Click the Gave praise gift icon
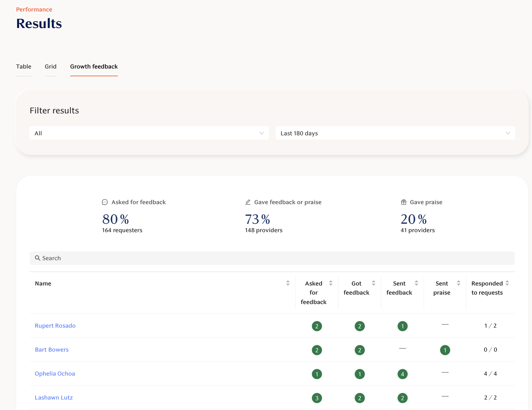This screenshot has width=532, height=410. pos(403,202)
